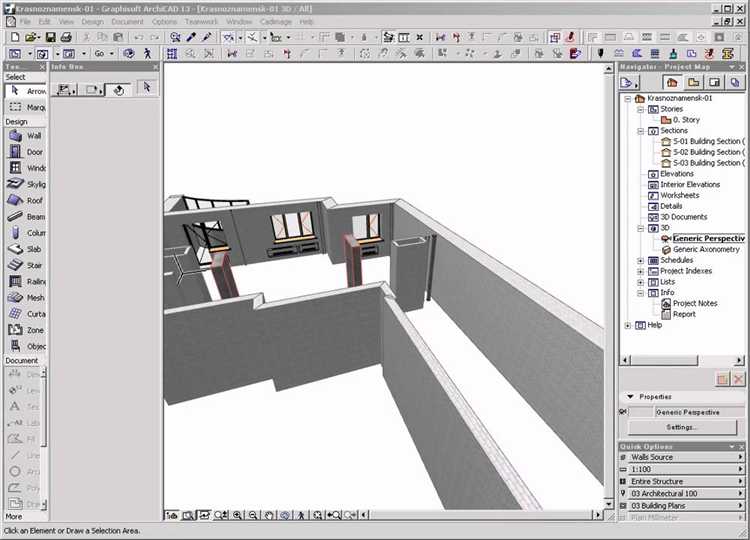The width and height of the screenshot is (750, 540).
Task: Open the Document menu
Action: 127,22
